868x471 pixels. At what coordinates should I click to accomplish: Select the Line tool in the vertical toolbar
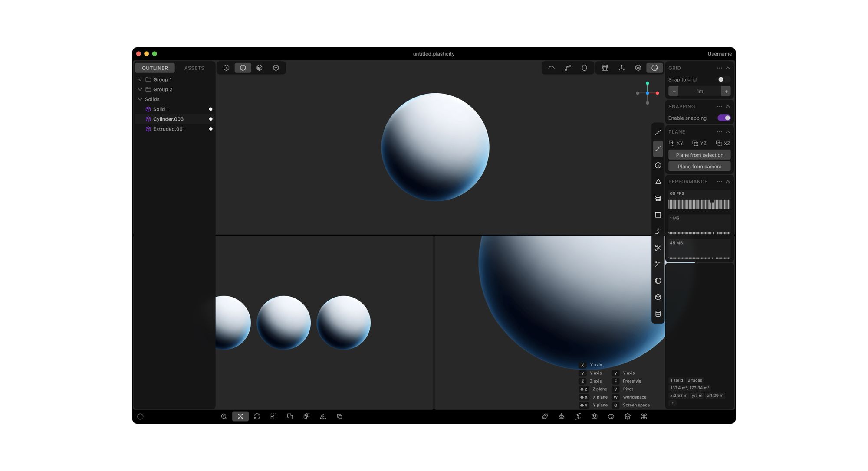tap(658, 132)
